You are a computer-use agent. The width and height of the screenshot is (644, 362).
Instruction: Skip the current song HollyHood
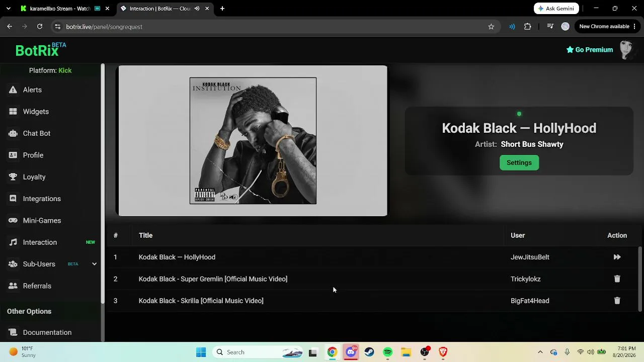pyautogui.click(x=617, y=257)
